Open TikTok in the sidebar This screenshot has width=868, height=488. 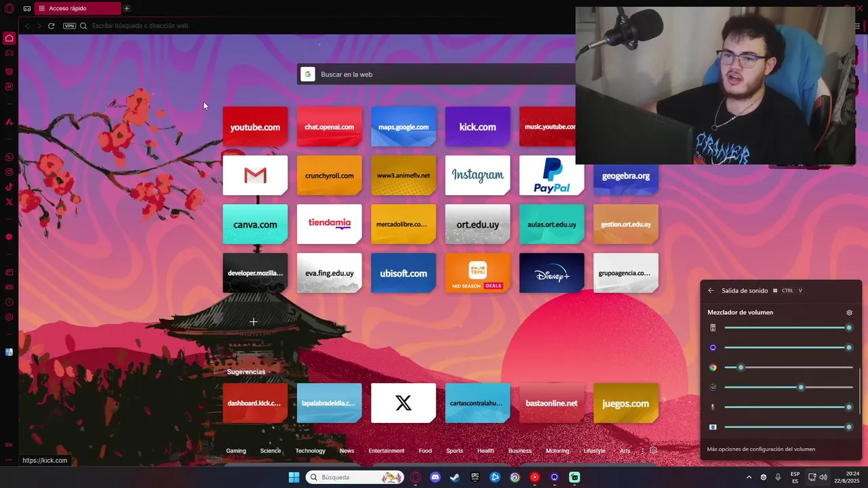[x=9, y=187]
